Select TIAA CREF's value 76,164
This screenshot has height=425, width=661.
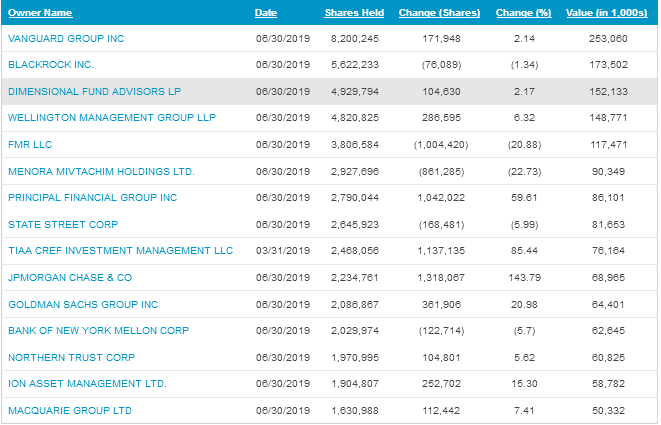click(x=608, y=251)
